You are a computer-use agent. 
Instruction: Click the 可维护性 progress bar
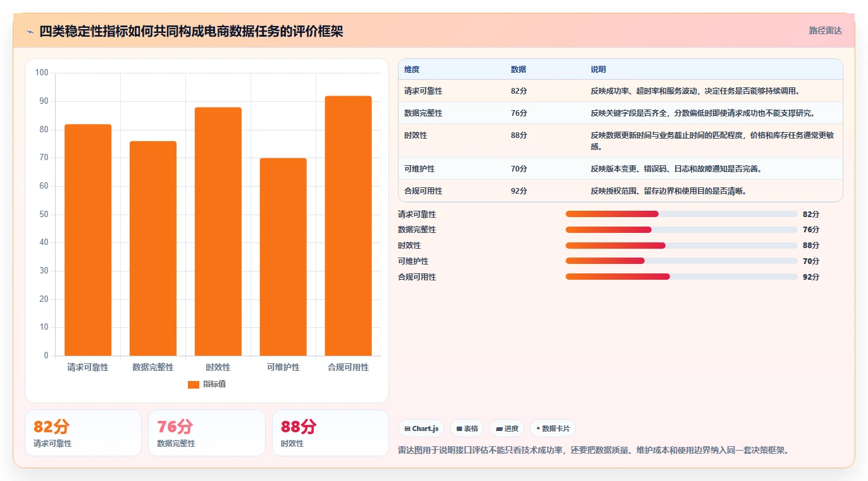click(681, 261)
